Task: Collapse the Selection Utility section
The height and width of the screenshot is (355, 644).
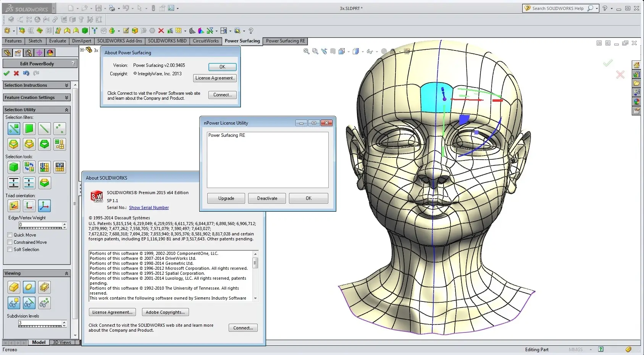Action: (x=37, y=110)
